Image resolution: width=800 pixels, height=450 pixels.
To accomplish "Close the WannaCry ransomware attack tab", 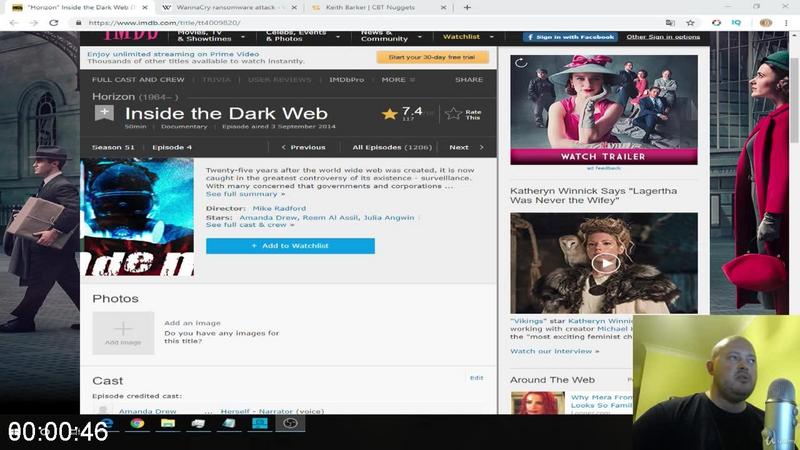I will tap(294, 8).
